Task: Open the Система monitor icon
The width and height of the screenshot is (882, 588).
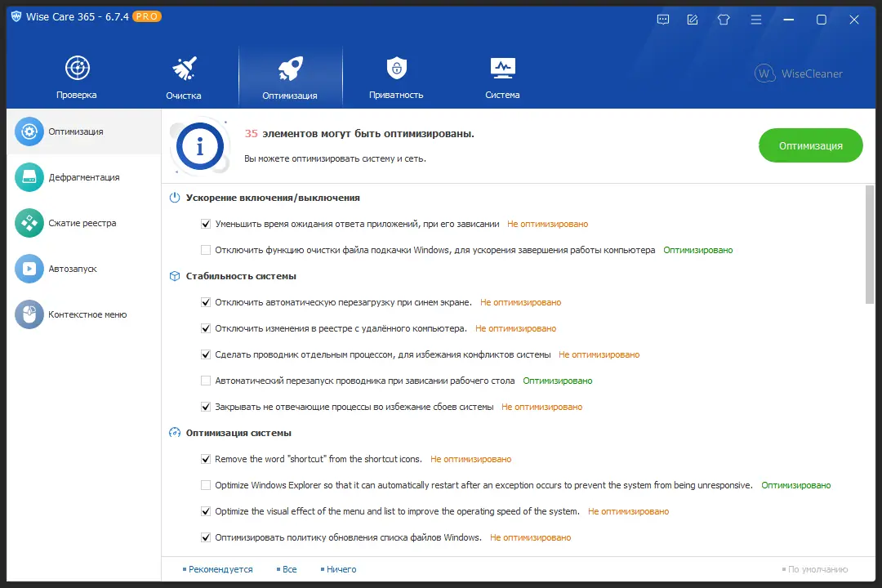Action: coord(502,68)
